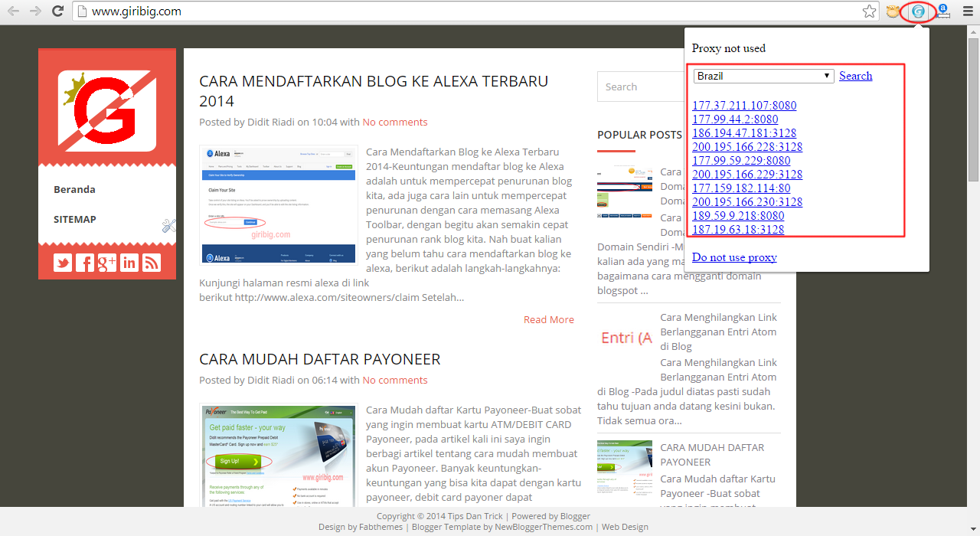The width and height of the screenshot is (980, 536).
Task: Click the yellow extension icon beside the bookmark star
Action: (x=893, y=11)
